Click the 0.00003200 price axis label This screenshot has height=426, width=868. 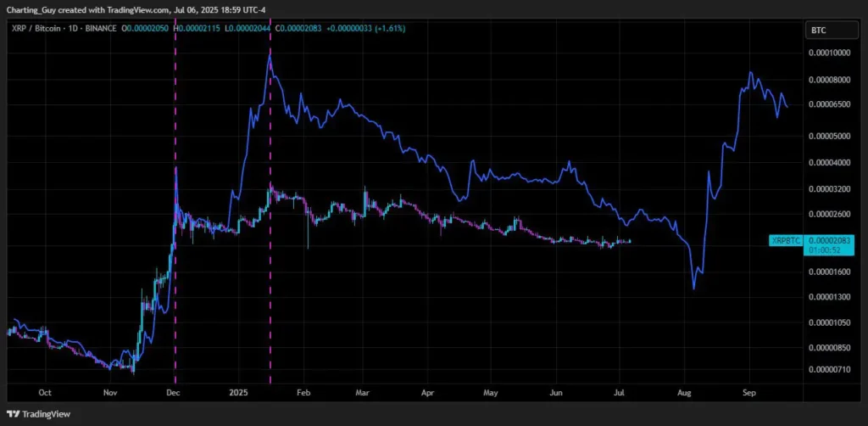[x=831, y=189]
